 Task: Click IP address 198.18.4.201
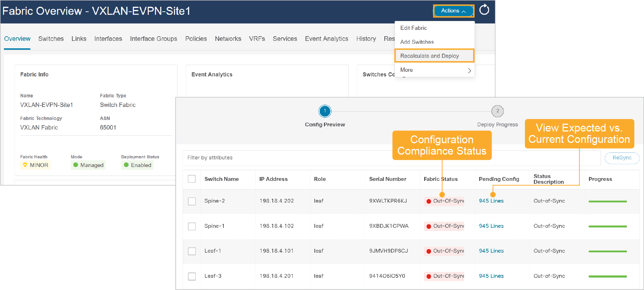[x=276, y=276]
